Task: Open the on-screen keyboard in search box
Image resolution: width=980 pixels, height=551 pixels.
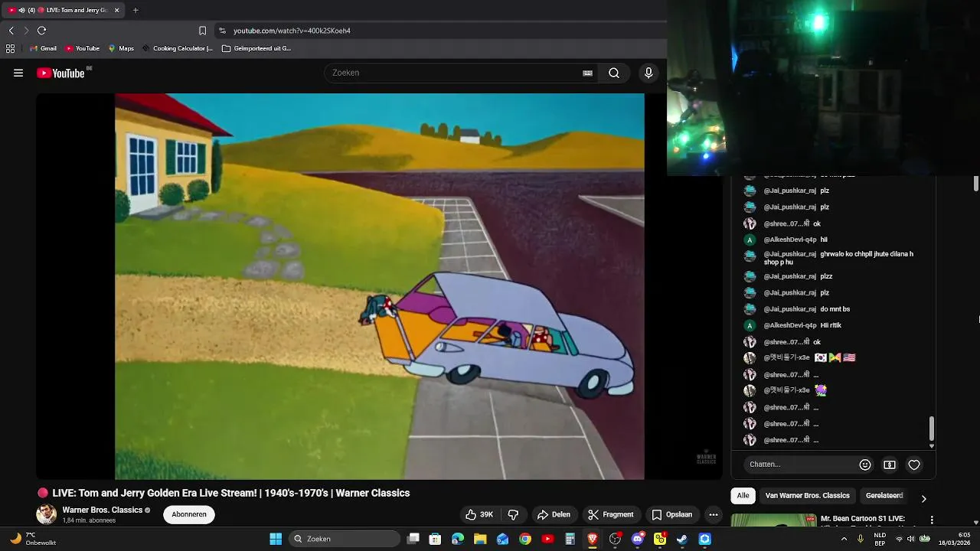Action: click(587, 73)
